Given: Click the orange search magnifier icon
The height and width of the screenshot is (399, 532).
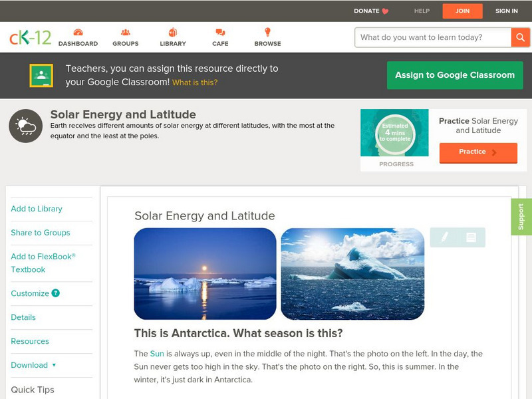Looking at the screenshot, I should coord(519,38).
